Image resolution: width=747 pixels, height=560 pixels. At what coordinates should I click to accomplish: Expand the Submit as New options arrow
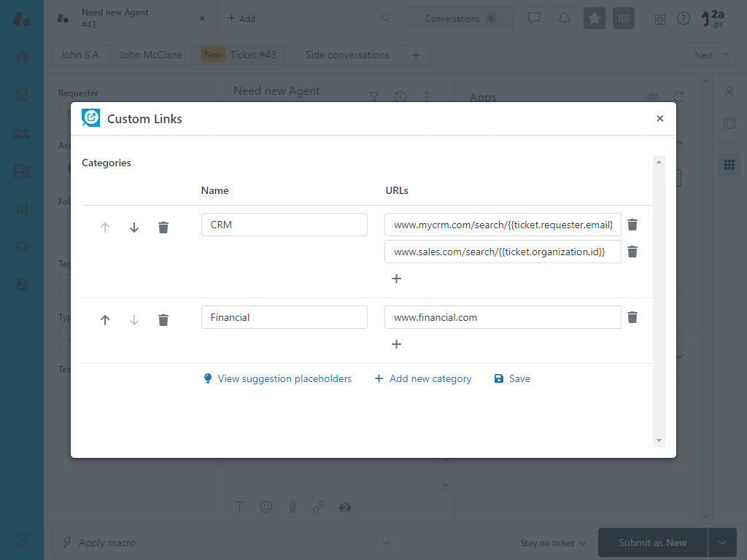722,542
